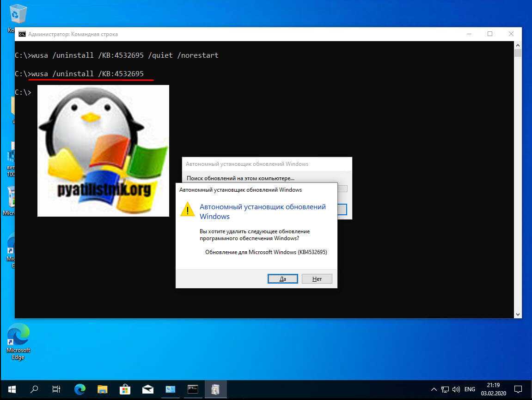The image size is (532, 400).
Task: Open the clock and calendar flyout
Action: pos(493,389)
